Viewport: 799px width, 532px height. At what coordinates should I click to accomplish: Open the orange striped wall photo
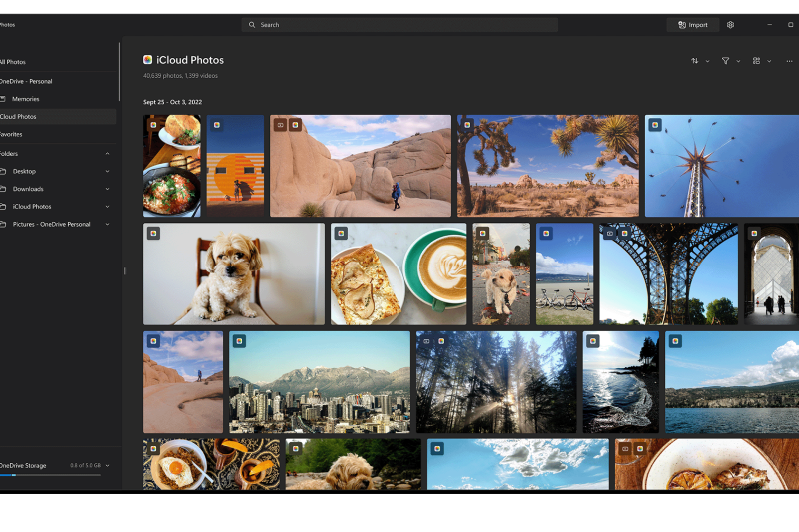235,166
